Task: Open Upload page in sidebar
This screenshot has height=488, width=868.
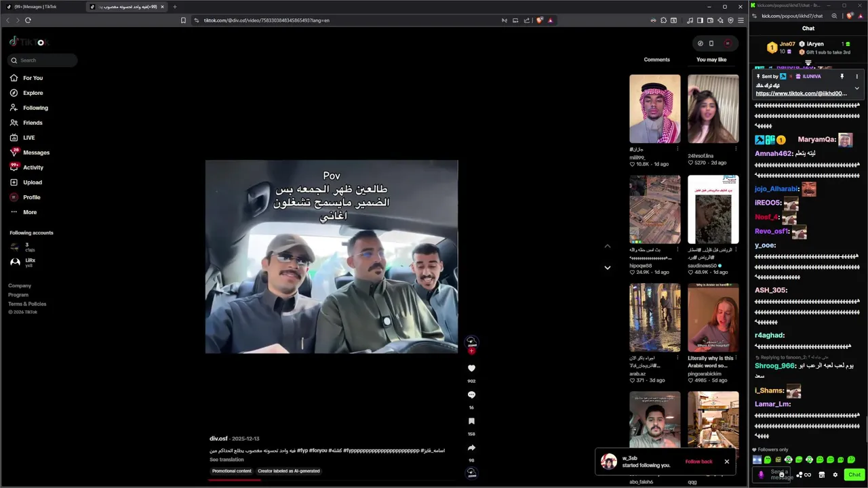Action: (x=26, y=182)
